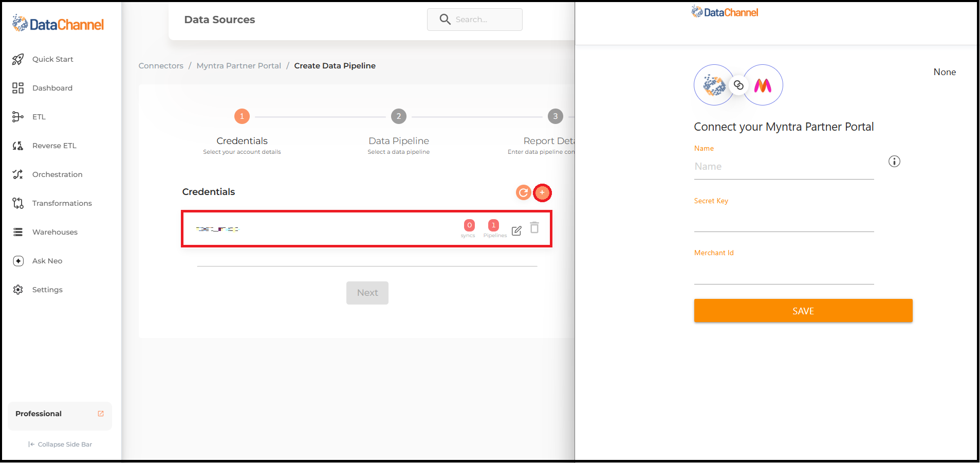Click the Warehouses stack icon
Image resolution: width=980 pixels, height=463 pixels.
click(x=18, y=232)
